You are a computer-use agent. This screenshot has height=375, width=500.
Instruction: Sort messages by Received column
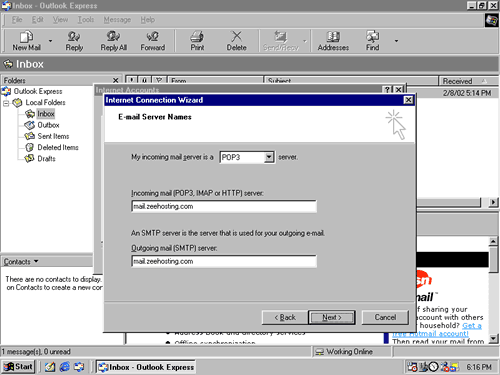468,81
